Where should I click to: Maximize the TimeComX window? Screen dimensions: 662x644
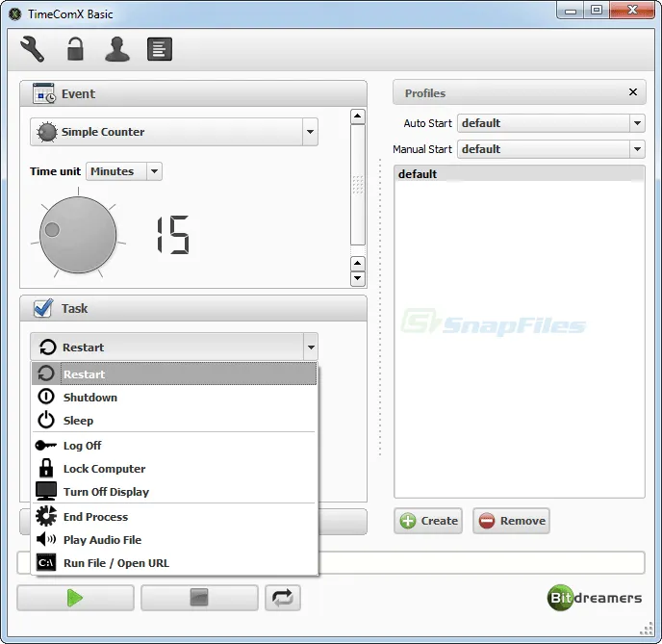click(x=597, y=11)
